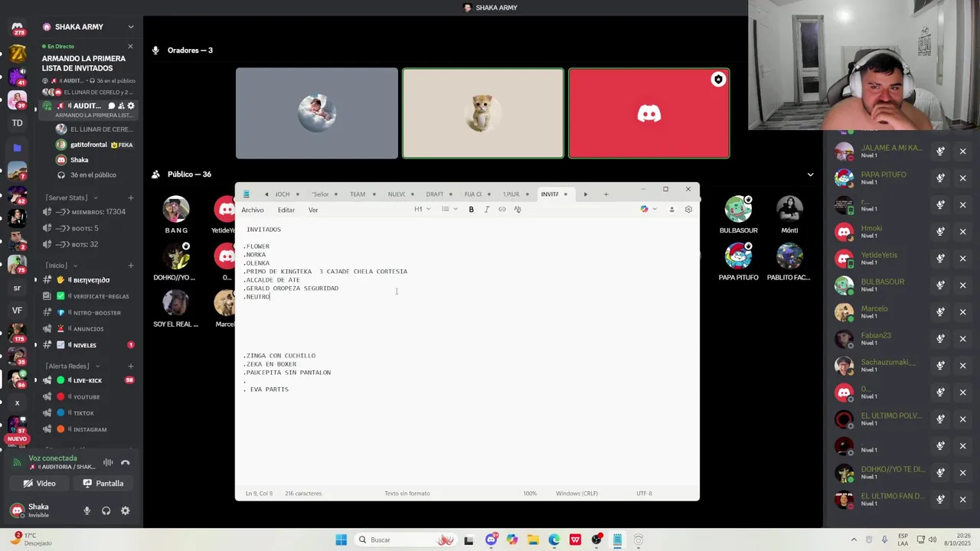This screenshot has height=551, width=980.
Task: Switch to the NUEVC Notepad tab
Action: tap(397, 194)
